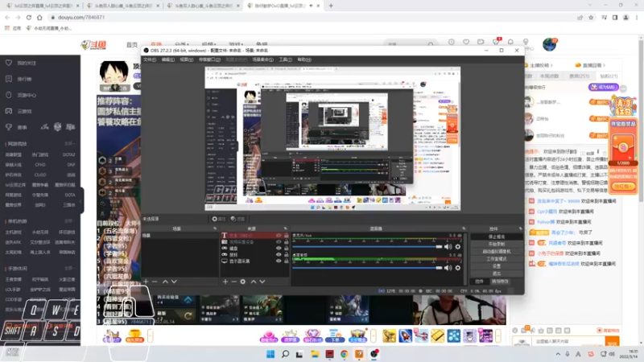Open mic/Aux audio settings gear in mixer

click(x=458, y=247)
